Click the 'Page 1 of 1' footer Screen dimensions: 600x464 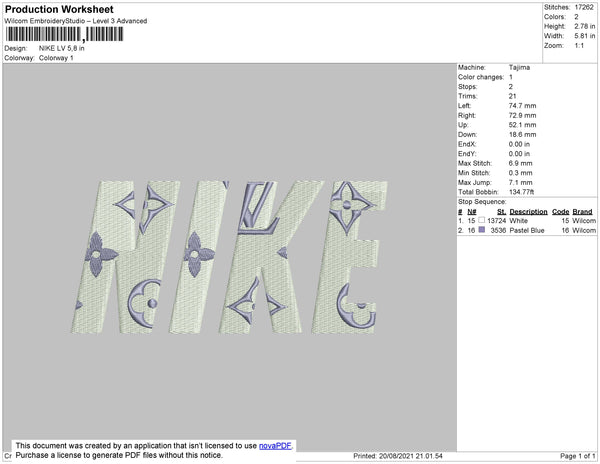click(578, 456)
